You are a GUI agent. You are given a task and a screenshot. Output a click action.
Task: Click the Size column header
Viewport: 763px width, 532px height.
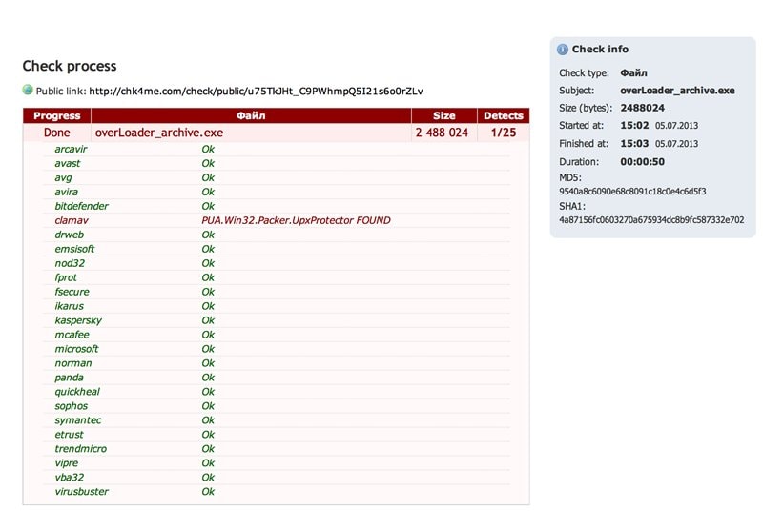point(443,116)
